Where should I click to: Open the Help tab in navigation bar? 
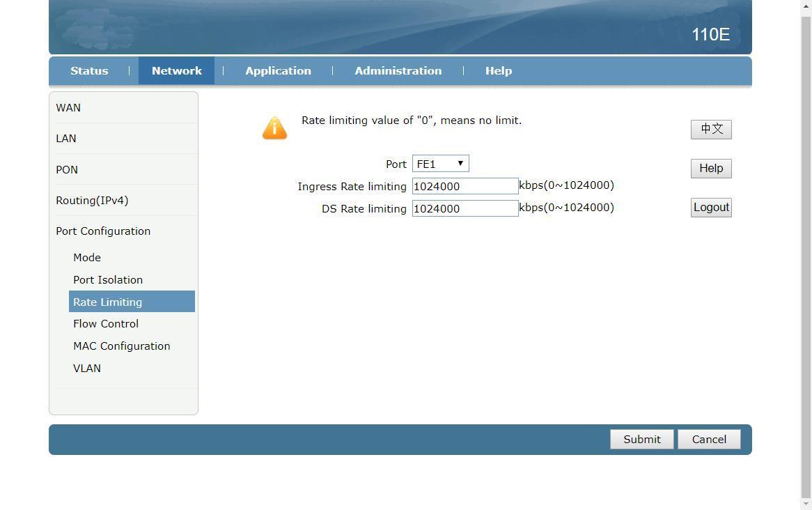pos(498,70)
